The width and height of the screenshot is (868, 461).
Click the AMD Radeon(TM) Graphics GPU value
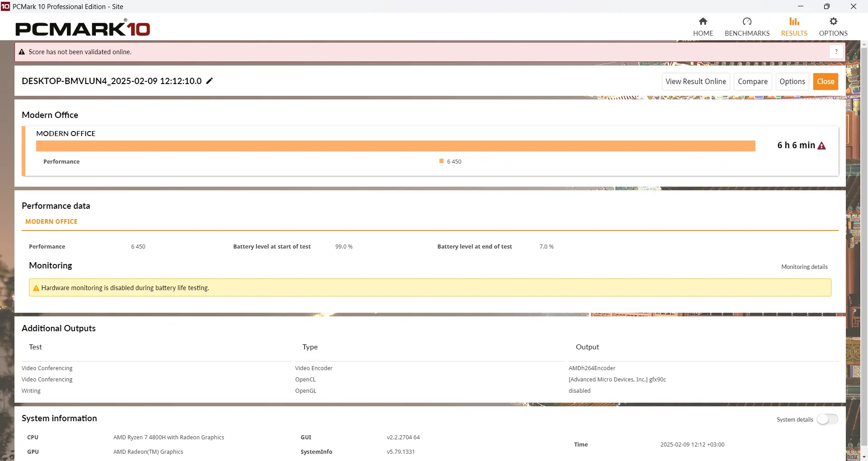(x=148, y=452)
